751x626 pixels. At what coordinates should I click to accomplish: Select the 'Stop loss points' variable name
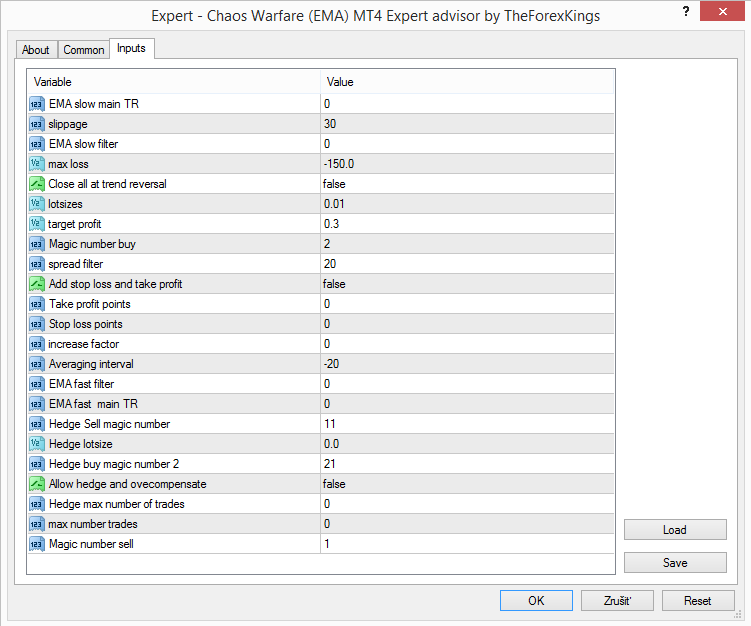(86, 324)
